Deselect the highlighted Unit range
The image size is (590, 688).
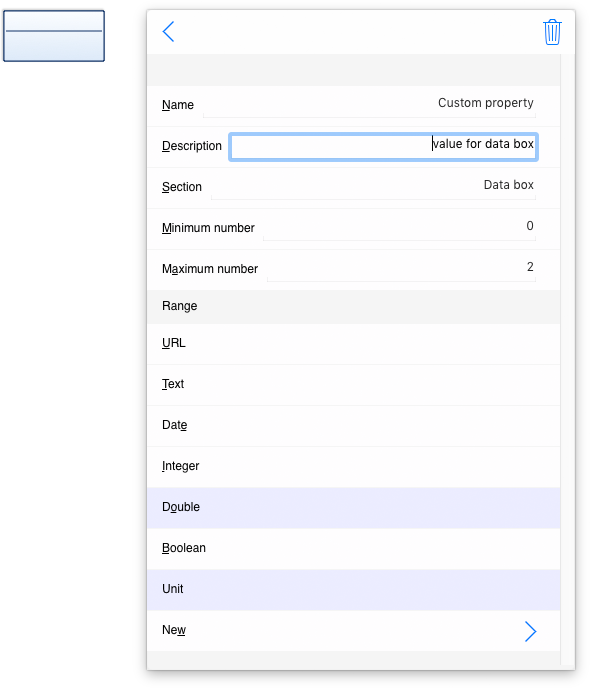354,590
